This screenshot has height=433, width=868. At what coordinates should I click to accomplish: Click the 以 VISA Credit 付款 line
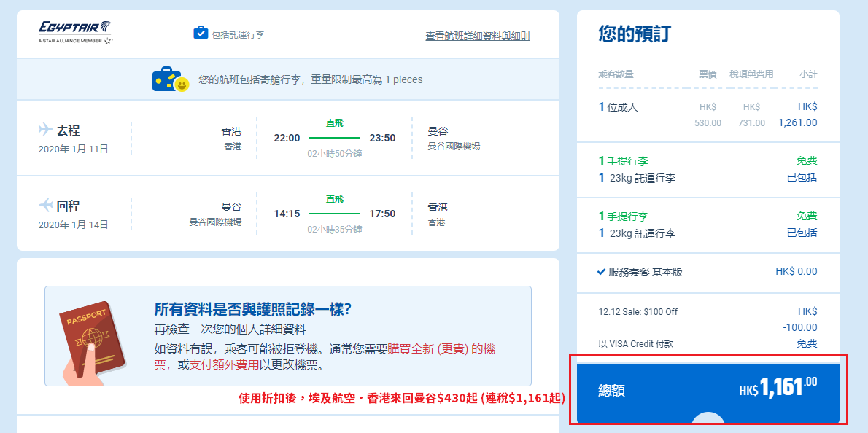click(636, 344)
